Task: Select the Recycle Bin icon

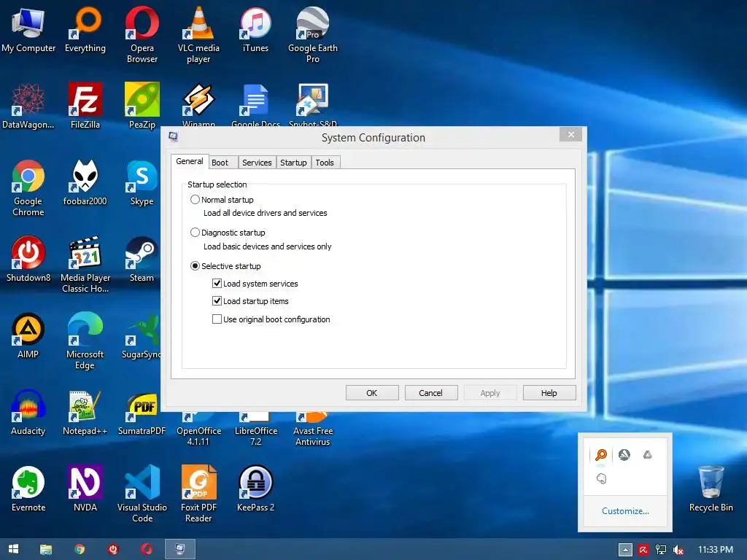Action: click(711, 489)
